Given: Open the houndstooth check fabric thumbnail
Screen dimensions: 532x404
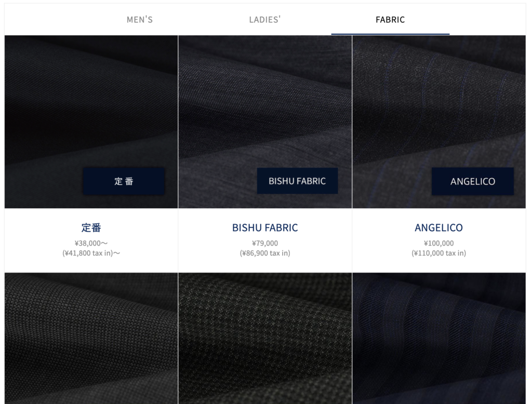Looking at the screenshot, I should tap(265, 338).
